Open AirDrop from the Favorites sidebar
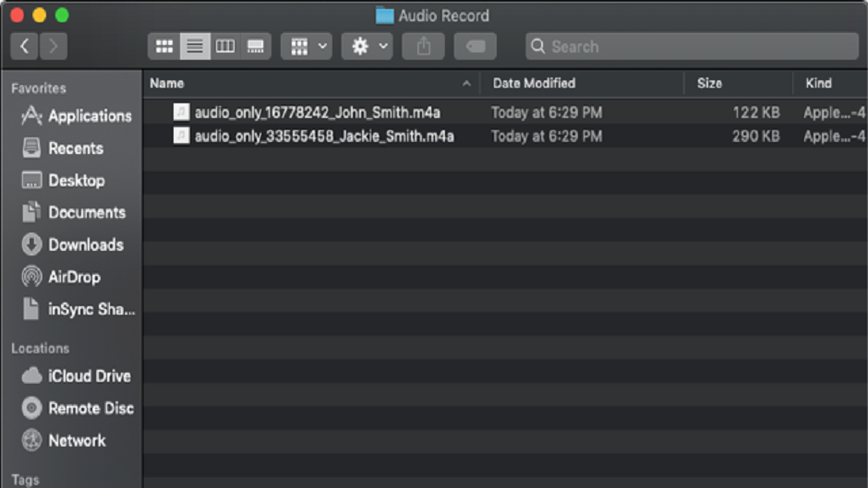The width and height of the screenshot is (868, 488). [74, 277]
